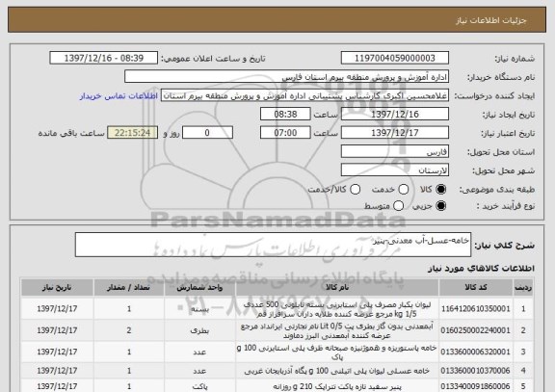
Task: Select the خدمت radio button
Action: pyautogui.click(x=404, y=190)
